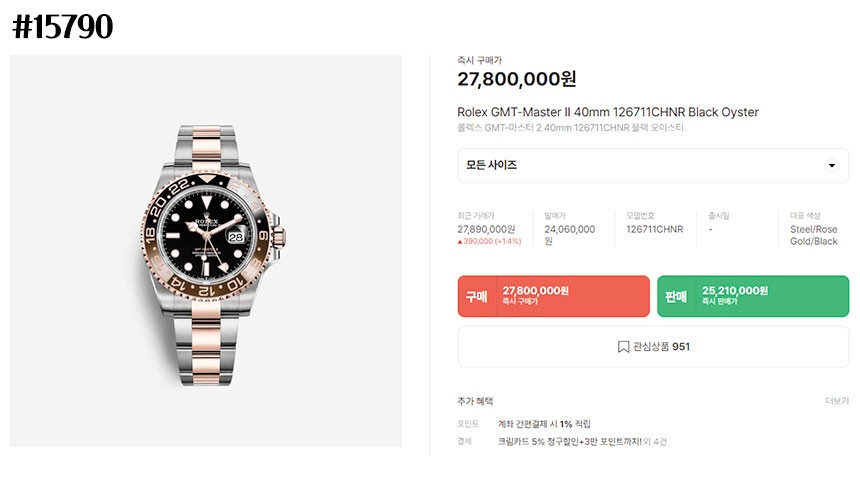
Task: Click the green 판매 sell button
Action: click(753, 296)
